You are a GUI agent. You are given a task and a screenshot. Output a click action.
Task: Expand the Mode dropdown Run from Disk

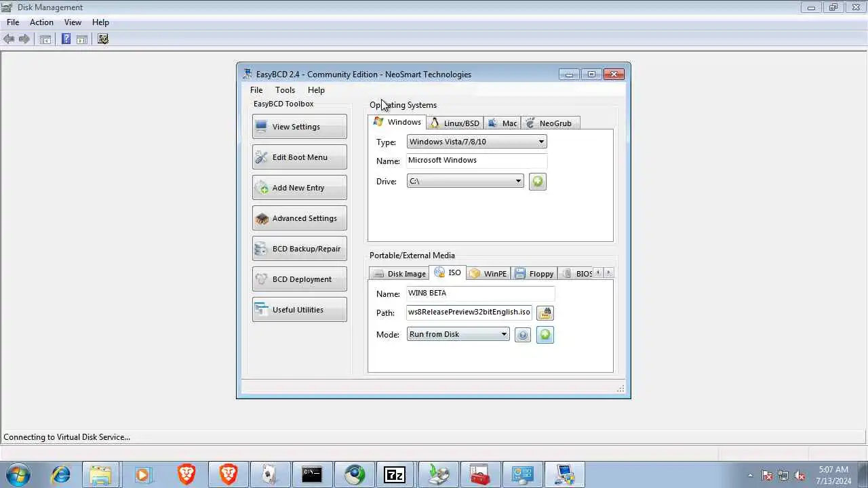[458, 334]
